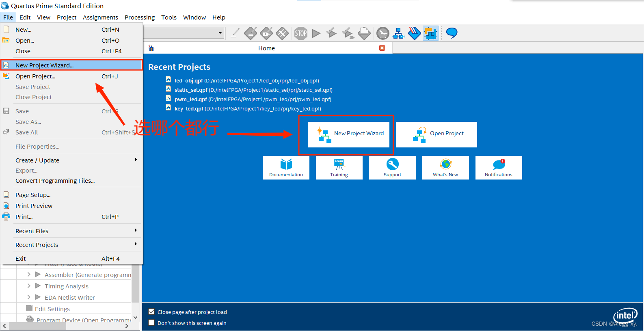Choose Open Project... in File menu

point(71,76)
